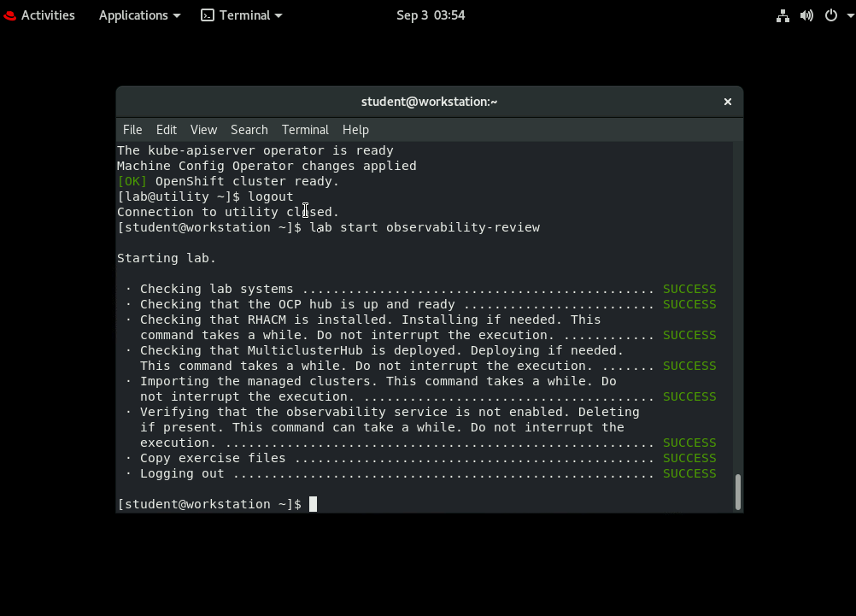Viewport: 856px width, 616px height.
Task: Open the Activities overview
Action: point(38,15)
